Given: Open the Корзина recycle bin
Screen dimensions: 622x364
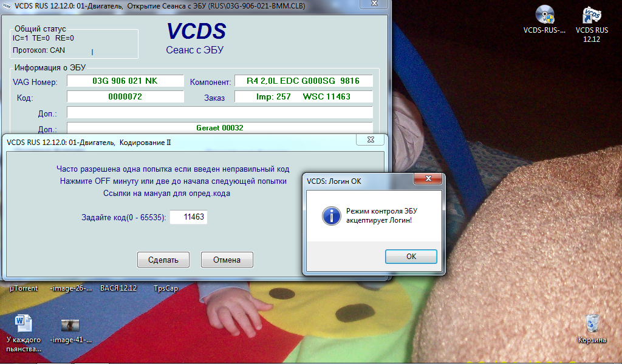Looking at the screenshot, I should (592, 323).
